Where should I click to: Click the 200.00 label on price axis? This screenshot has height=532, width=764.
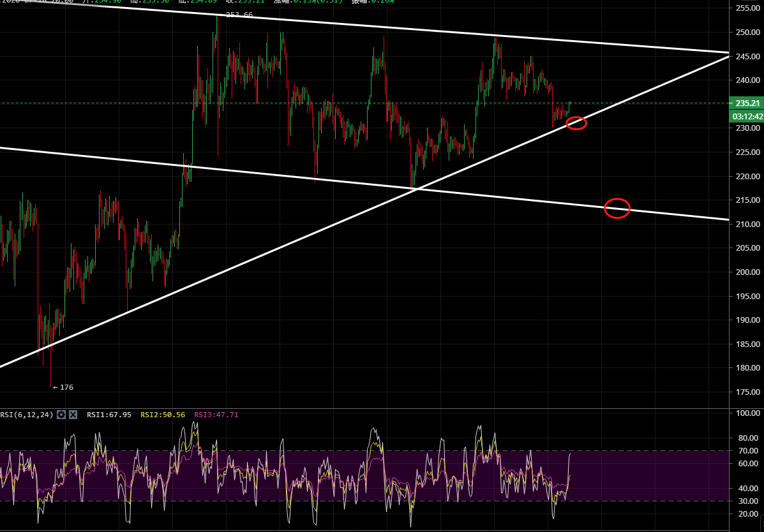click(x=745, y=272)
